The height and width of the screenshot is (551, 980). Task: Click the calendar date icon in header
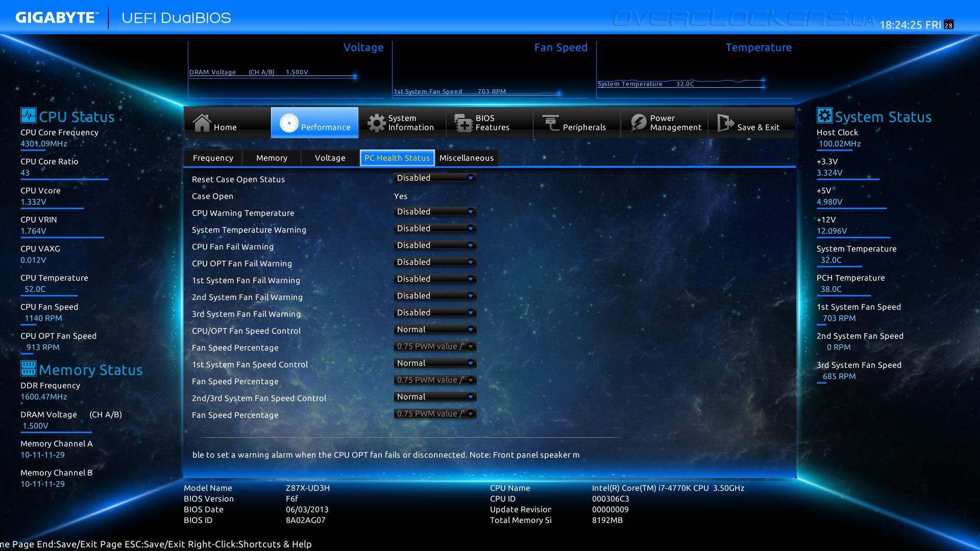pyautogui.click(x=949, y=24)
